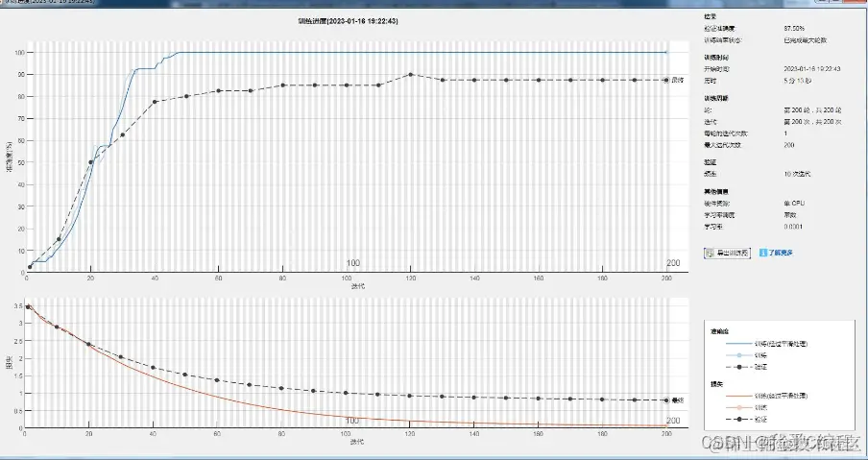Click the loss validation marker at iteration 60
Viewport: 868px width, 460px height.
pyautogui.click(x=217, y=380)
